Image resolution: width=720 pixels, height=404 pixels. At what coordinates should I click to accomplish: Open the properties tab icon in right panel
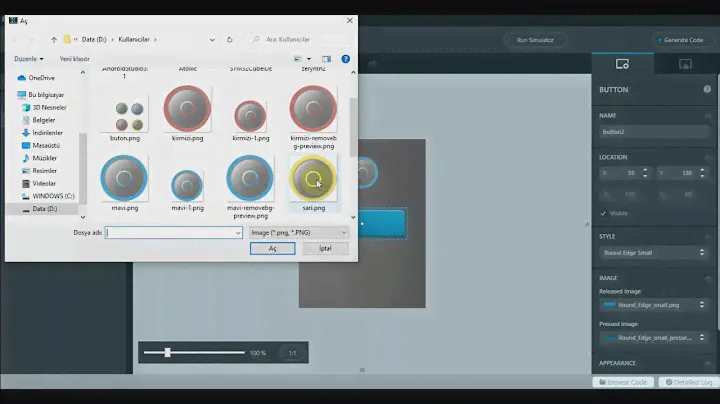(x=622, y=64)
